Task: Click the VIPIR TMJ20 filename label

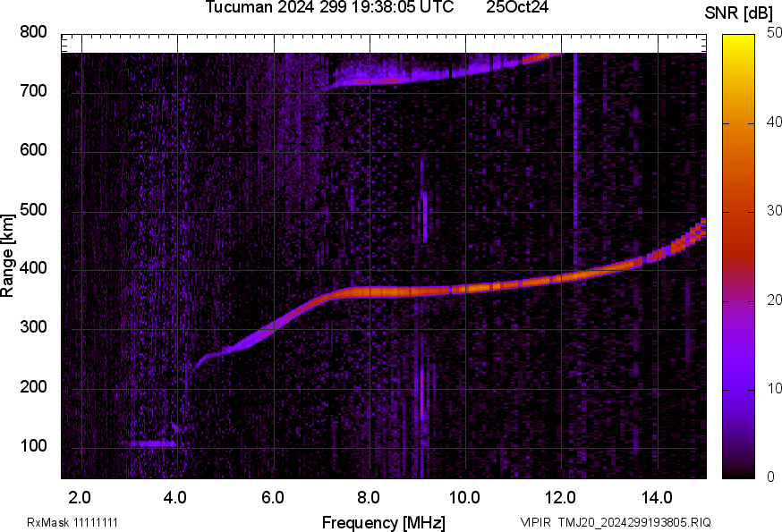Action: (616, 522)
